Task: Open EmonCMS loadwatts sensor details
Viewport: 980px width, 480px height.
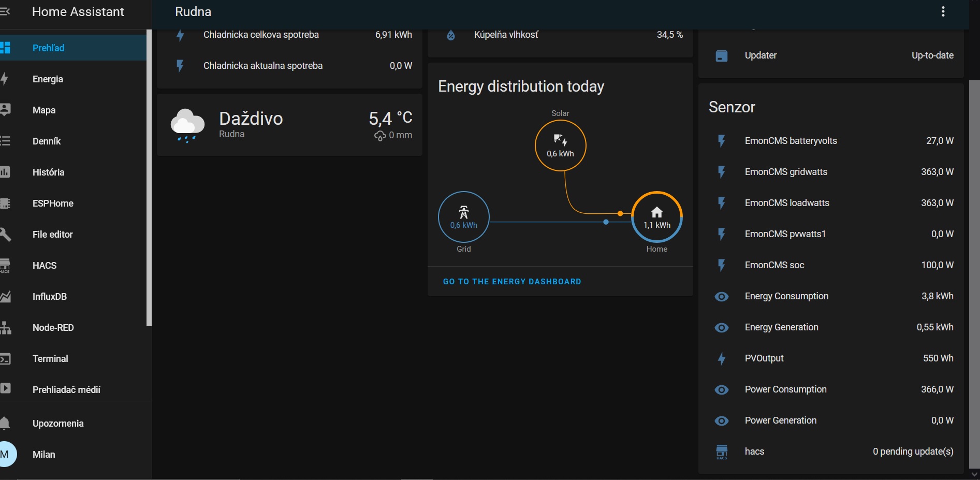Action: [x=831, y=203]
